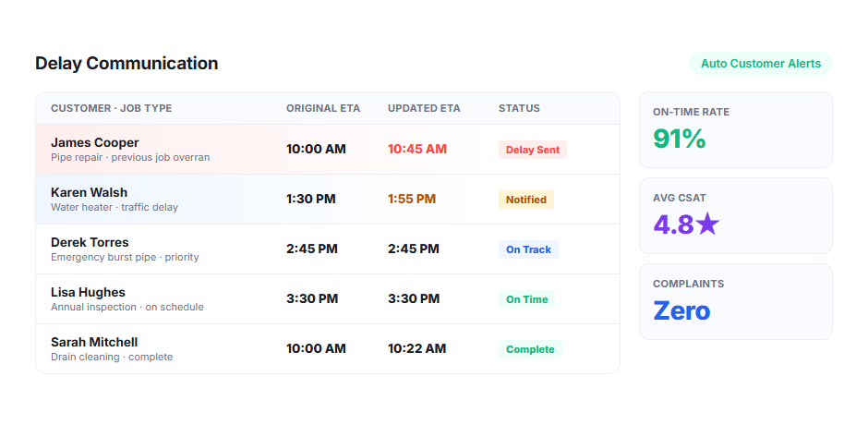This screenshot has height=425, width=868.
Task: Click the Zero complaints value
Action: 681,310
